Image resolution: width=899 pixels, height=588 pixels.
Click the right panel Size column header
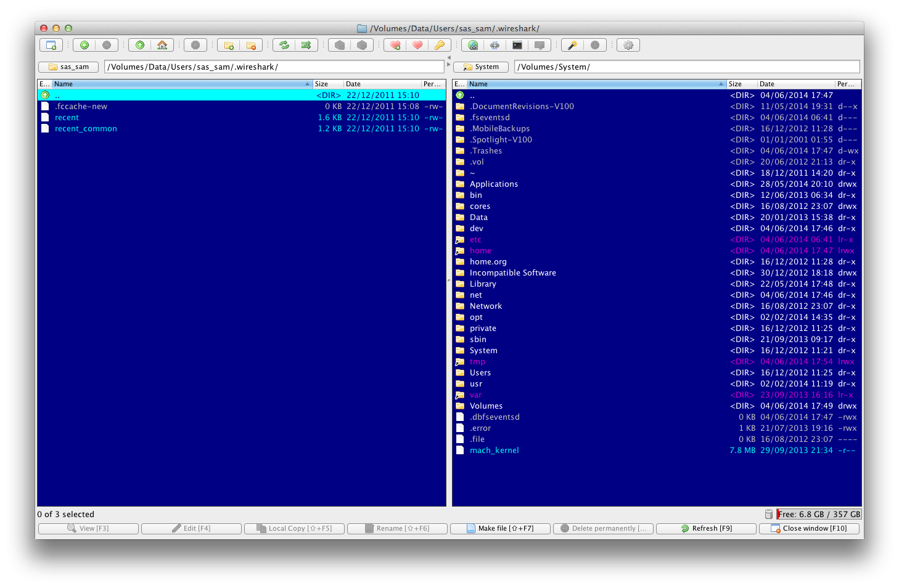(741, 84)
